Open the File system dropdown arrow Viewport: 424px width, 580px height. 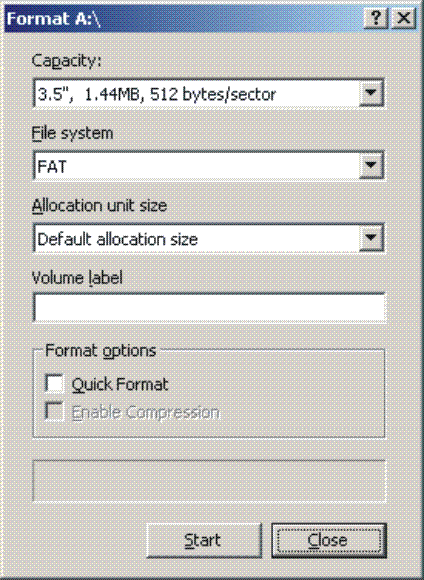point(370,165)
